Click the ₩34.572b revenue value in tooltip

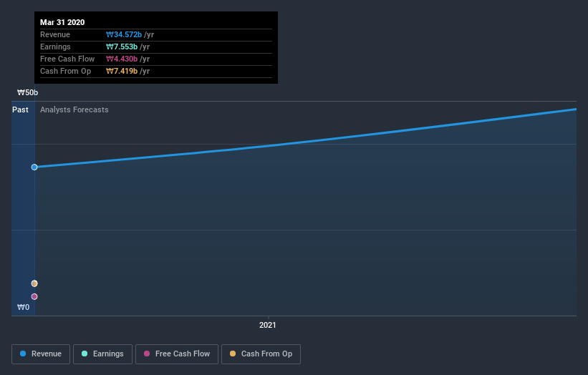coord(124,34)
